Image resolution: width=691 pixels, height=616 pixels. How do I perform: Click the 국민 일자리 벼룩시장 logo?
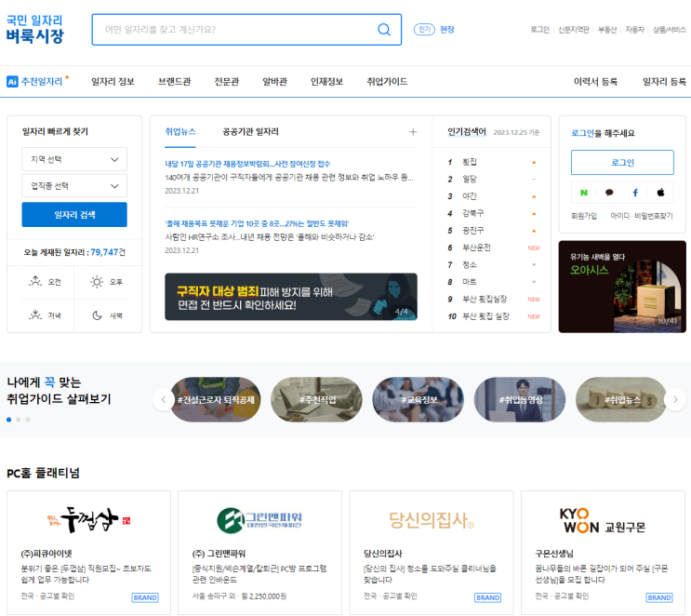pos(34,29)
